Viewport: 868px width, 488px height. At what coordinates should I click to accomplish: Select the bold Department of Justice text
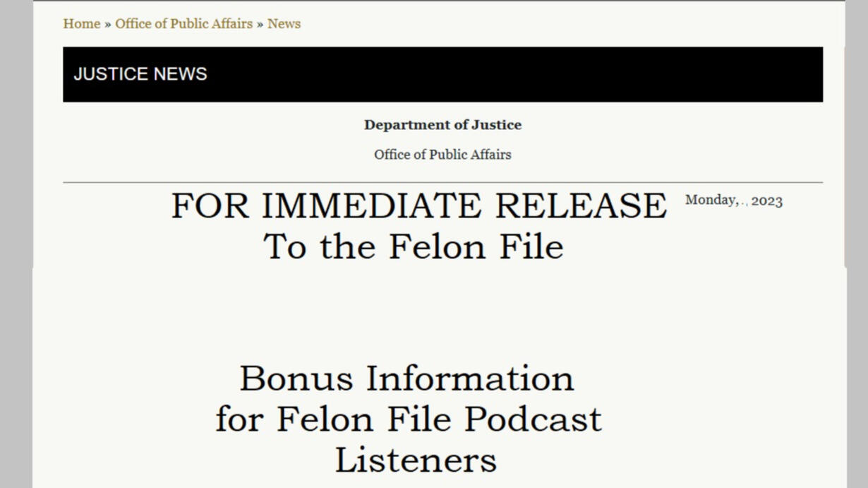pos(442,125)
